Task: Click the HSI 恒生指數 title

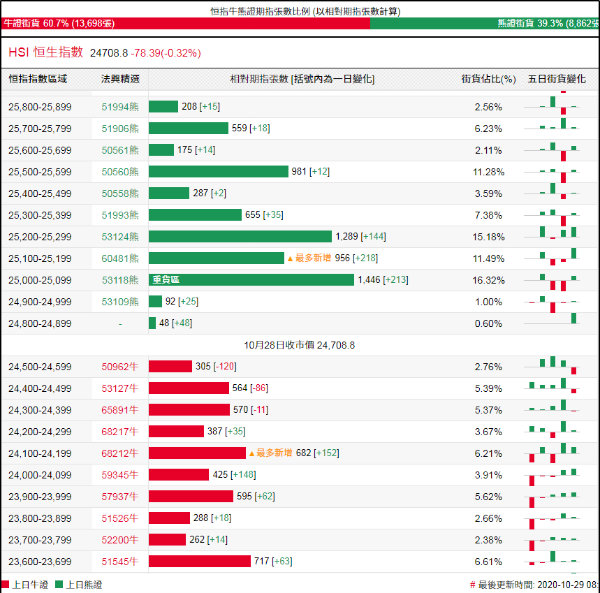Action: 46,52
